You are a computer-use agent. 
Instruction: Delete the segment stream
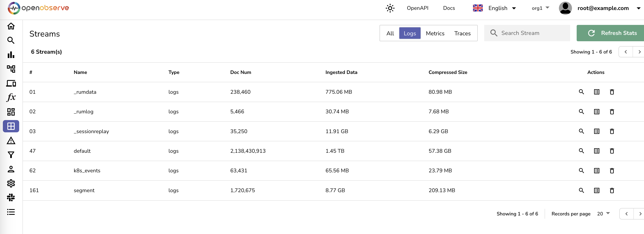point(612,191)
